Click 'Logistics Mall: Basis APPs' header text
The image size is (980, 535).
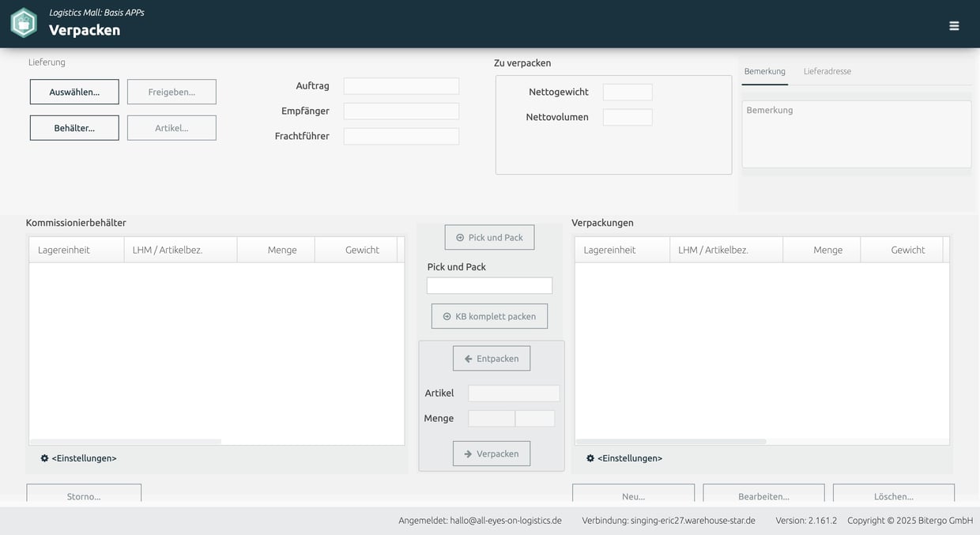click(96, 13)
